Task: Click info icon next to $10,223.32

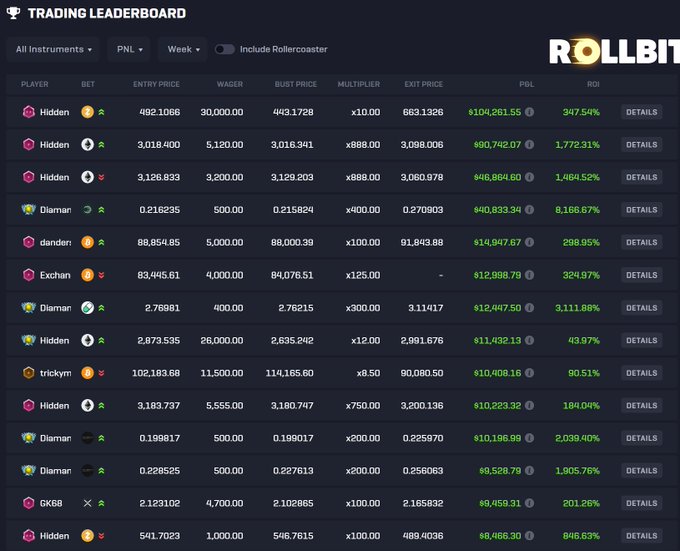Action: [530, 405]
